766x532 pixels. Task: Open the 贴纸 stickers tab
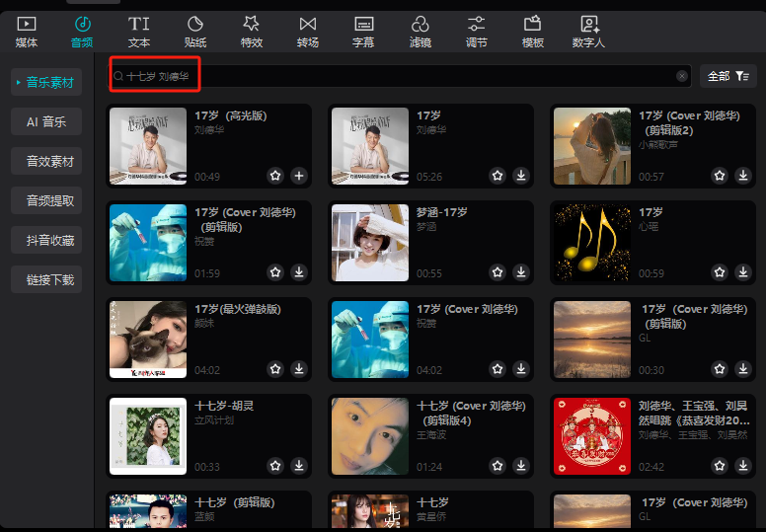[x=194, y=32]
